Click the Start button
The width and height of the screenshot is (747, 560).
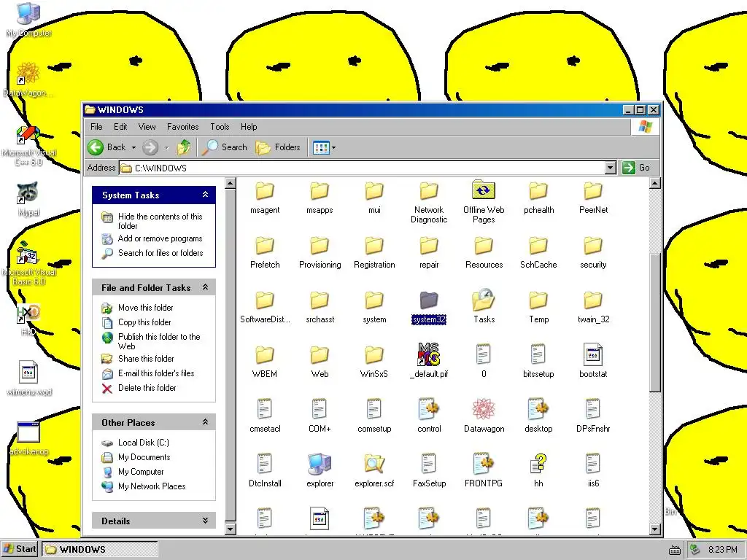pyautogui.click(x=20, y=549)
